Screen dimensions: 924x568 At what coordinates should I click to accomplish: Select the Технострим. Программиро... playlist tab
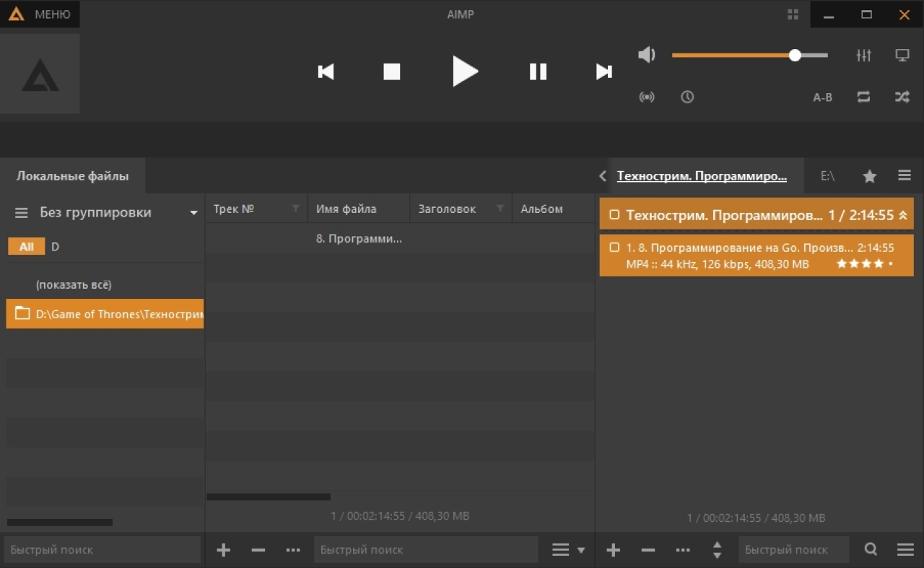[x=701, y=176]
